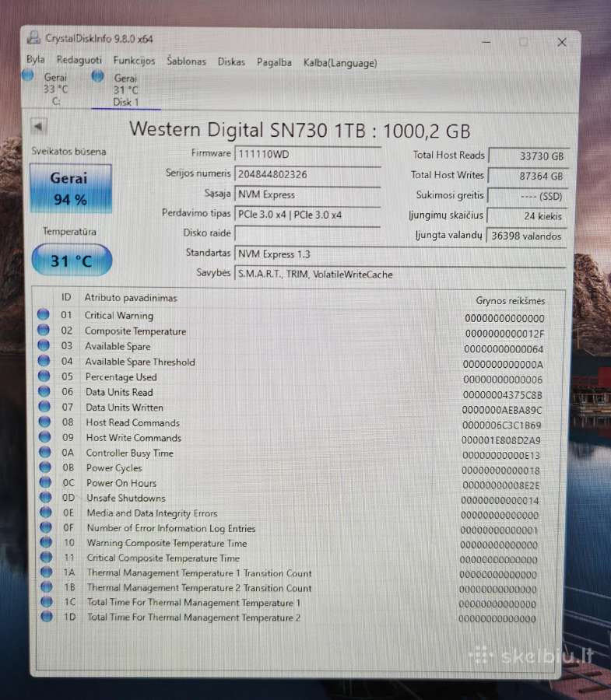
Task: Click the status dot for Percentage Used
Action: 44,376
